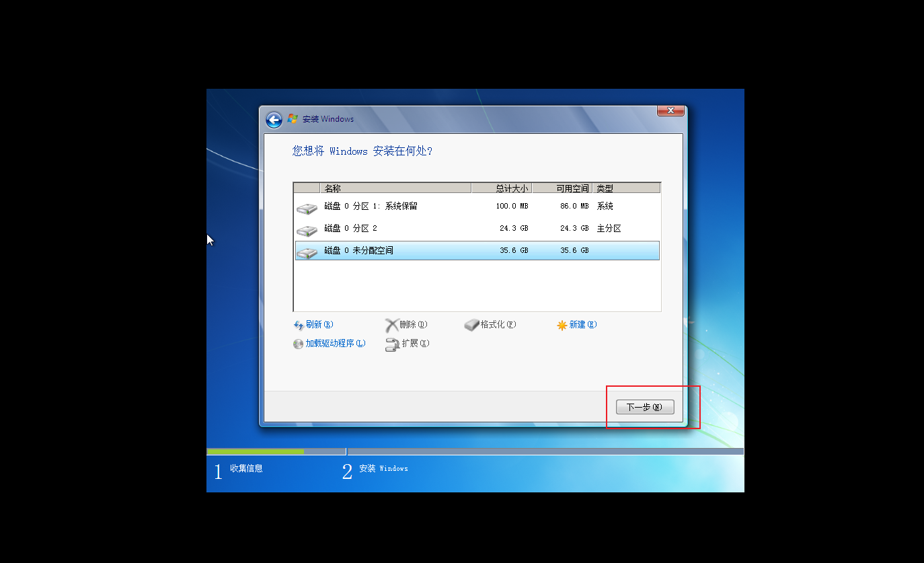
Task: Click 35.6 GB total size of 未分配空间
Action: (514, 250)
